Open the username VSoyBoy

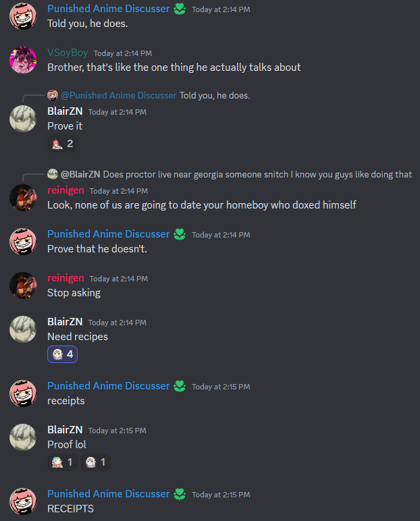coord(68,53)
